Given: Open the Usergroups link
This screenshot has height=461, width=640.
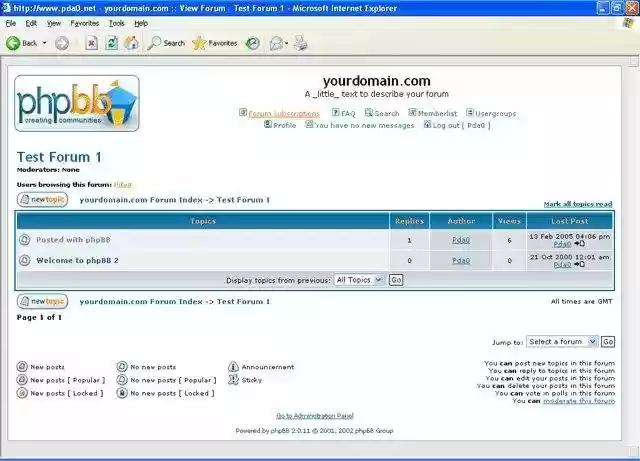Looking at the screenshot, I should click(496, 114).
